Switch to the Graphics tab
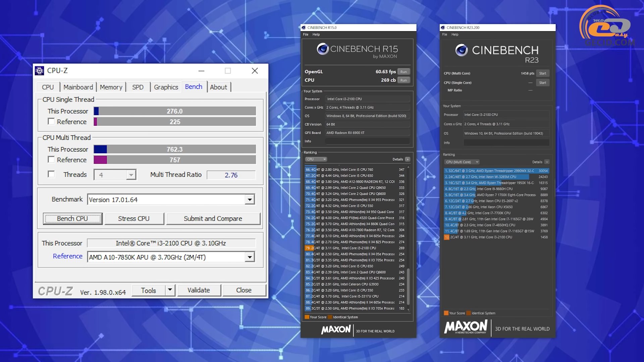 pyautogui.click(x=166, y=87)
